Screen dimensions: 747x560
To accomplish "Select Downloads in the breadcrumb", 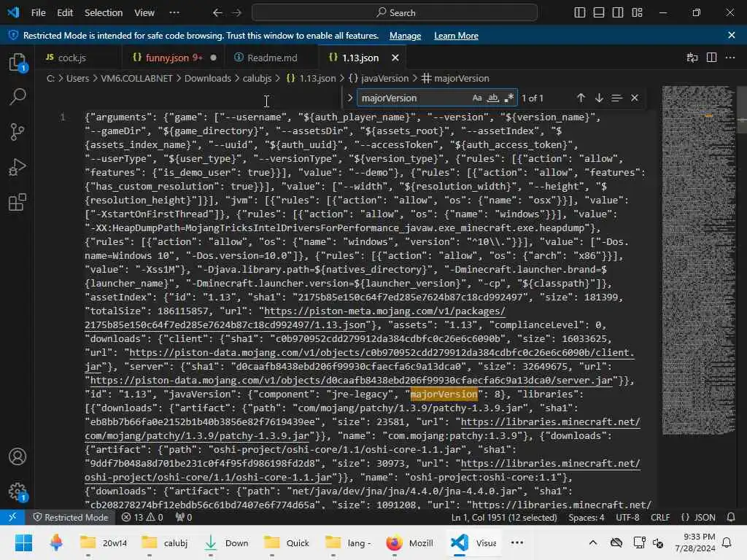I will (x=208, y=78).
